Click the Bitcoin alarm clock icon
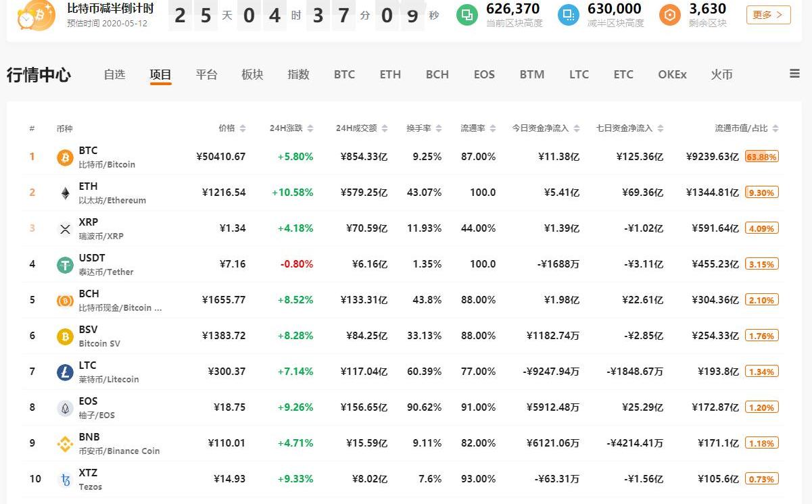Screen dimensions: 812x504 pyautogui.click(x=36, y=15)
